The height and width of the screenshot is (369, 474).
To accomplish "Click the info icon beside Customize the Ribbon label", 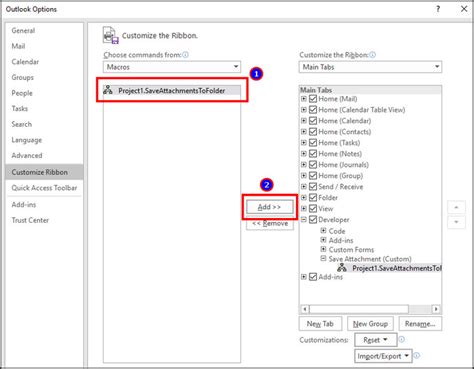I will pos(373,55).
